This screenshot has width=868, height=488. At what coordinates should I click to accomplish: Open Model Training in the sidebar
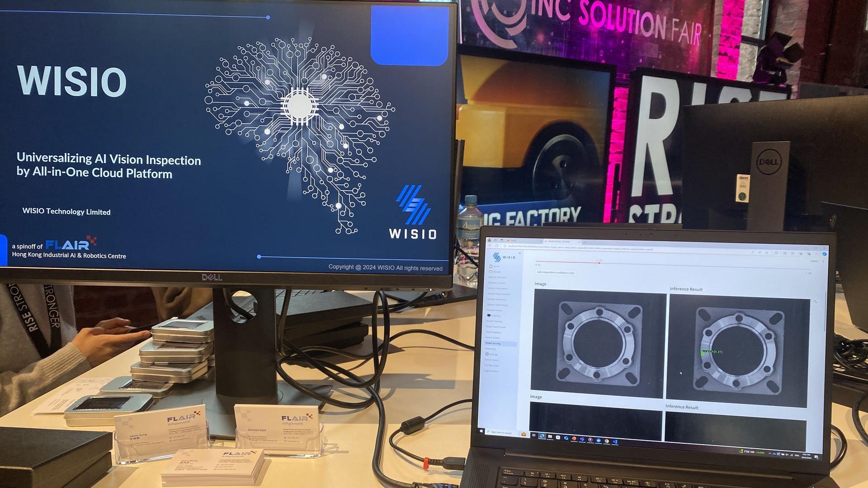(494, 321)
